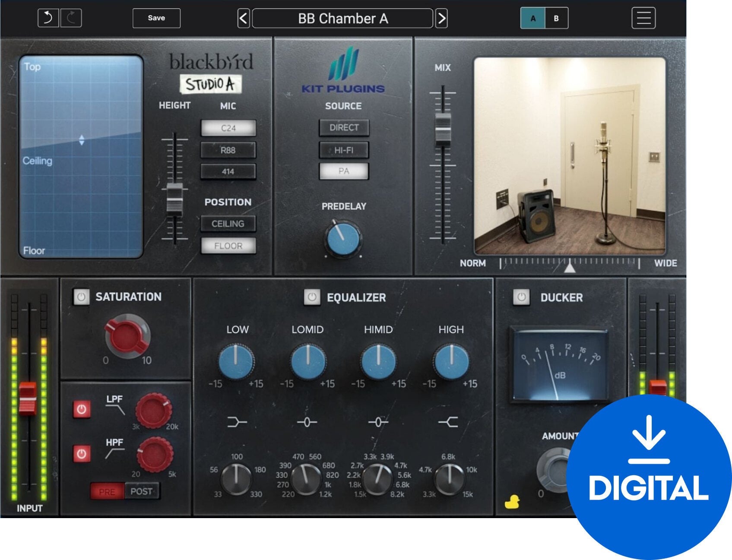The height and width of the screenshot is (560, 732).
Task: Click the position marker inside the XY pad
Action: click(x=82, y=140)
